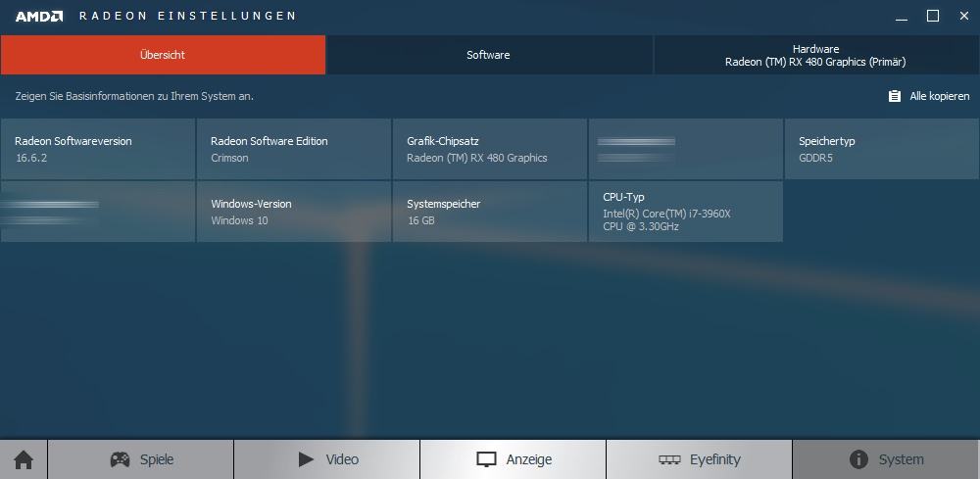Open the Video play icon
Screen dimensions: 980x479
click(306, 460)
